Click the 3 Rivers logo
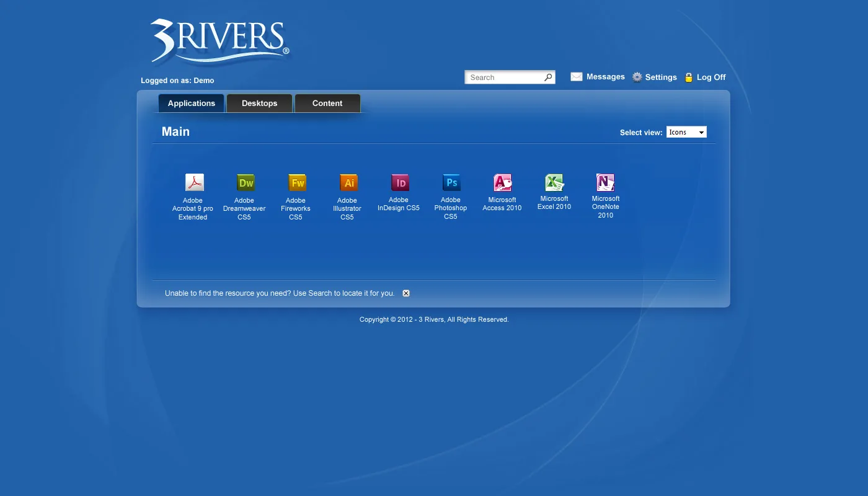The image size is (868, 496). click(x=220, y=42)
